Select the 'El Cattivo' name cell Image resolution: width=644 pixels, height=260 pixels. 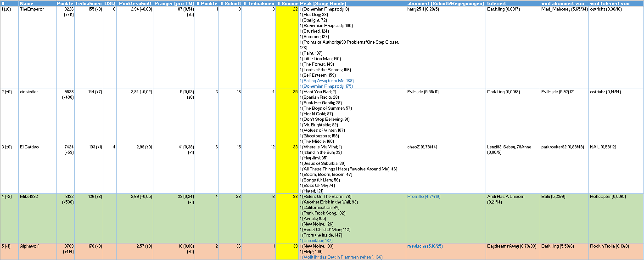(29, 147)
